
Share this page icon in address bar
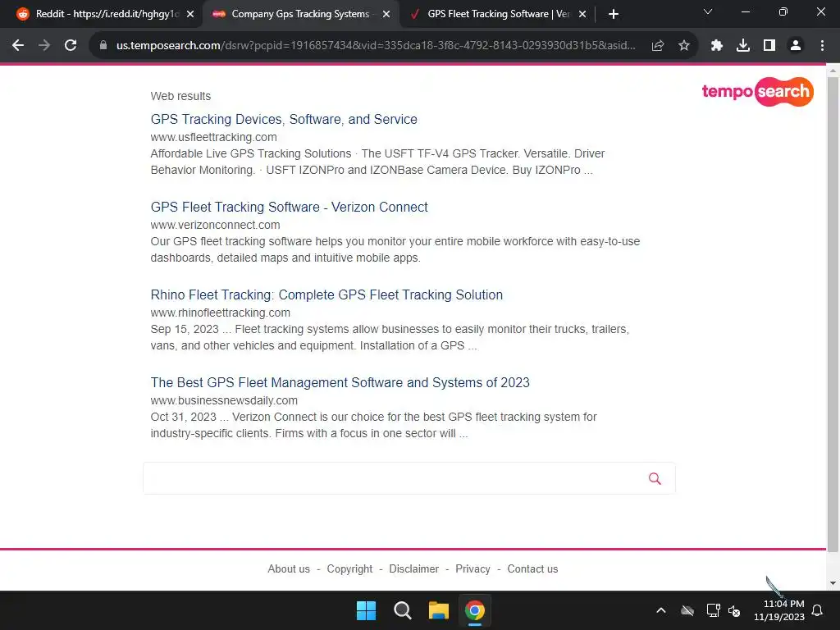658,46
